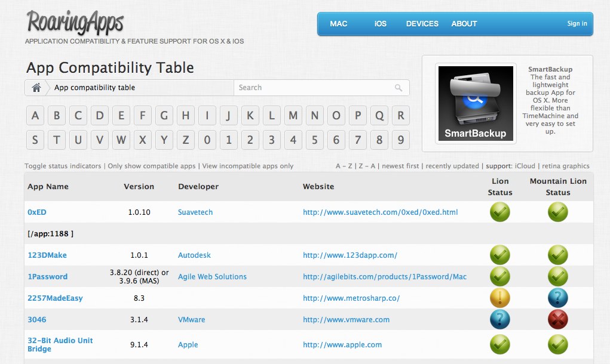Open the VMware developer link
Image resolution: width=610 pixels, height=364 pixels.
pos(191,319)
